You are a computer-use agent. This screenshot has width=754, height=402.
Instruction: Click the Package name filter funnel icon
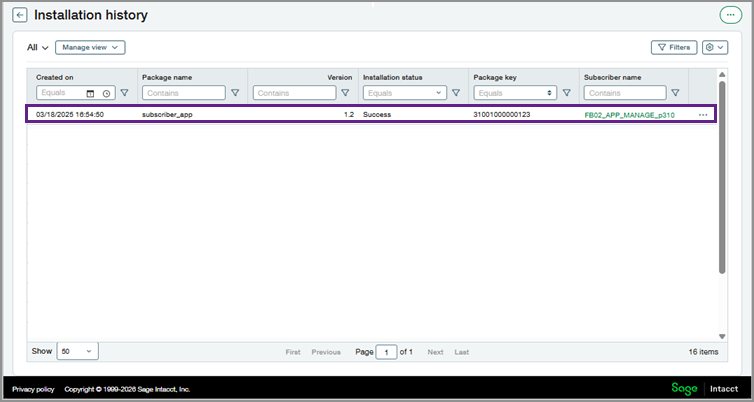(235, 93)
